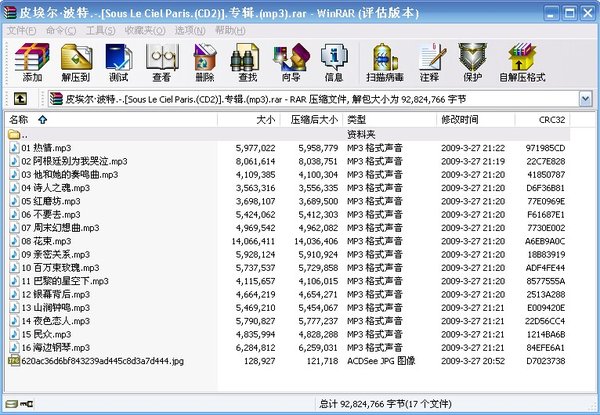Select file 03 他和她的奏鸣曲.mp3

pos(70,174)
